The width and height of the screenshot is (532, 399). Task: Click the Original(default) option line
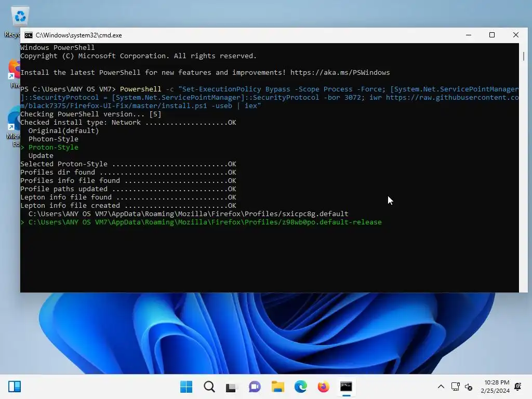[63, 130]
